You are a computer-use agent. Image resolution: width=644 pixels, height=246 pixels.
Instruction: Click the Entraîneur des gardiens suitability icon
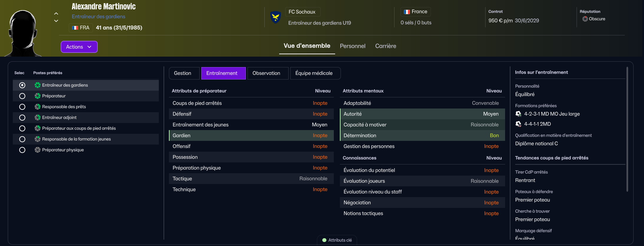37,85
